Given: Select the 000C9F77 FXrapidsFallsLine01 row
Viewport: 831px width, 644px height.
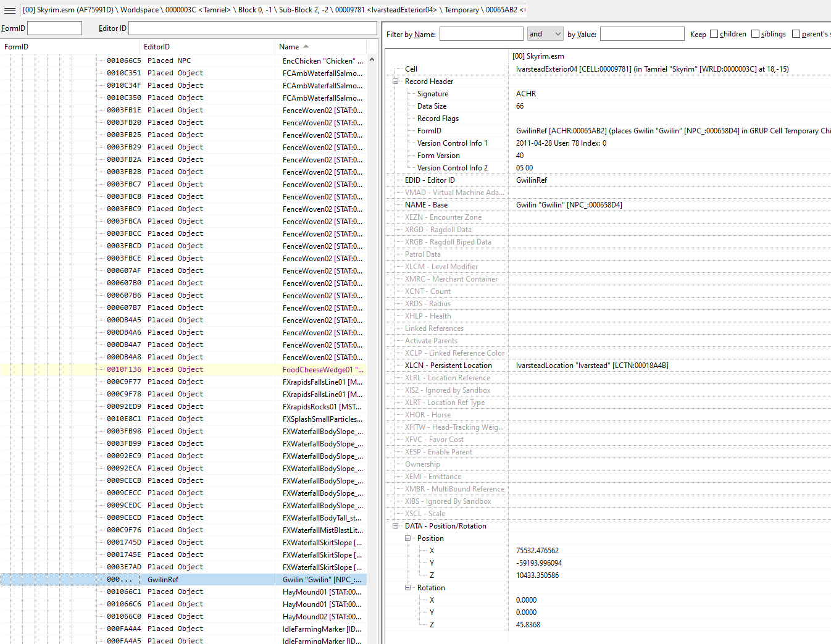Looking at the screenshot, I should coord(183,382).
